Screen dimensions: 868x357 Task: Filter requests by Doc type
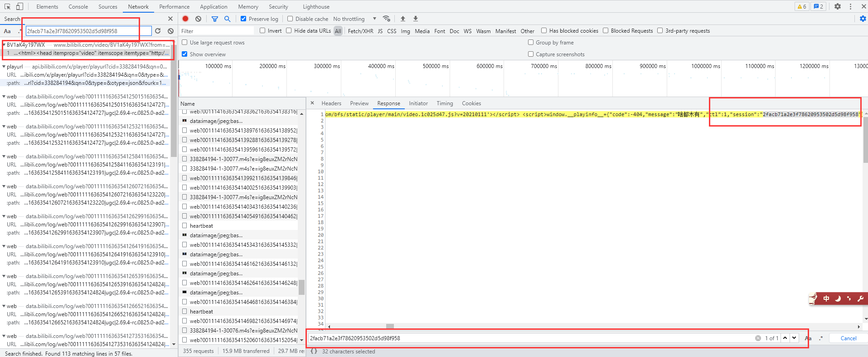pos(454,31)
